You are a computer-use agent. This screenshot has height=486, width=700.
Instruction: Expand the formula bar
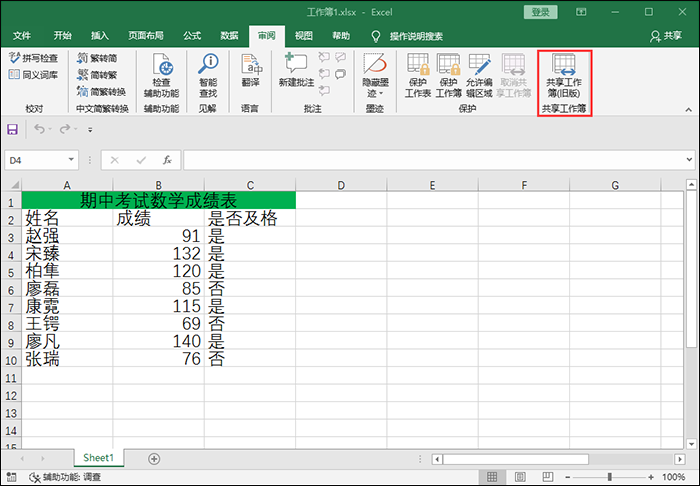pyautogui.click(x=689, y=160)
